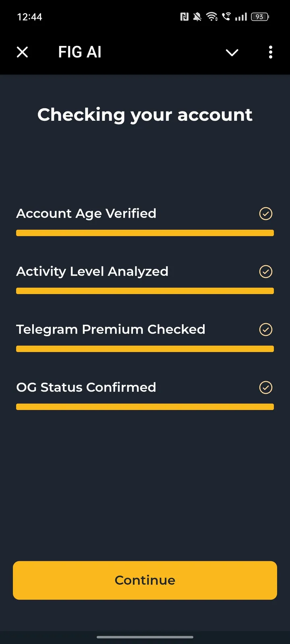Viewport: 290px width, 644px height.
Task: Collapse the app using the chevron-down arrow
Action: 232,52
